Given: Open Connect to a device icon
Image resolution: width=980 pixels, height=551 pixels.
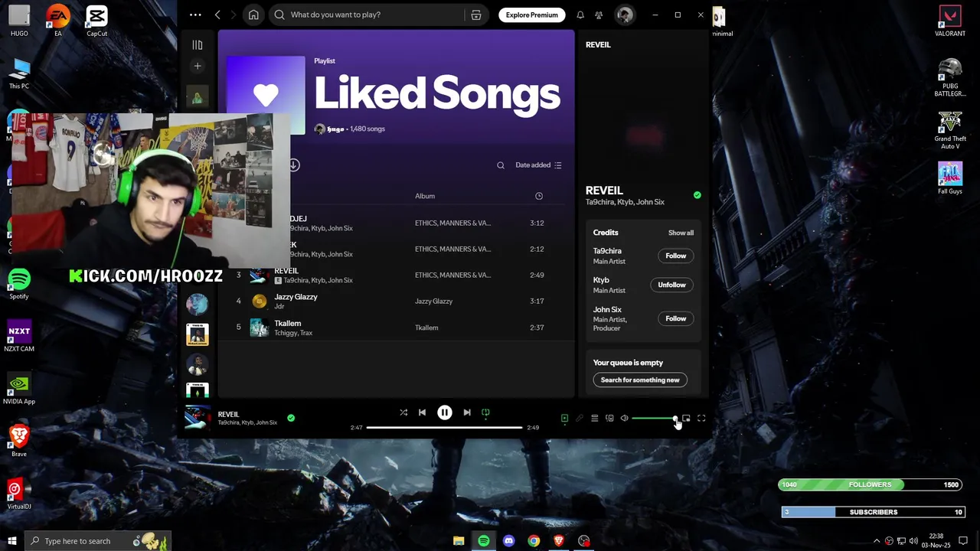Looking at the screenshot, I should coord(609,419).
